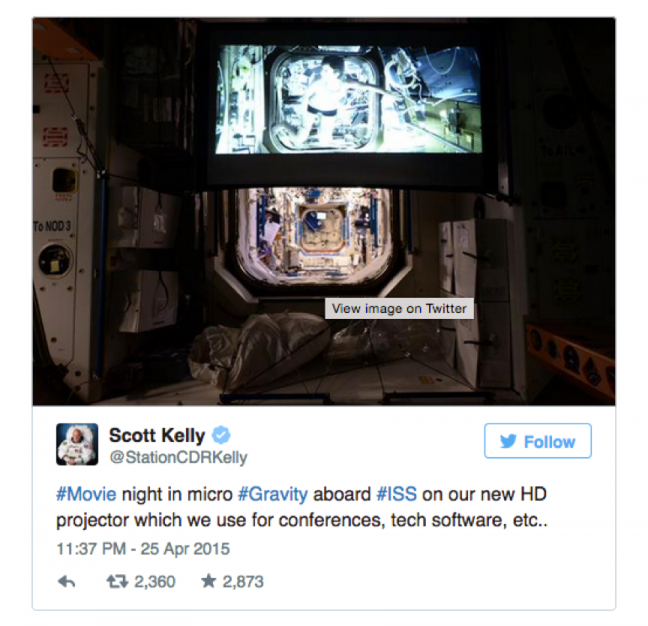Open the ISS movie night photo
The width and height of the screenshot is (648, 626).
click(324, 212)
